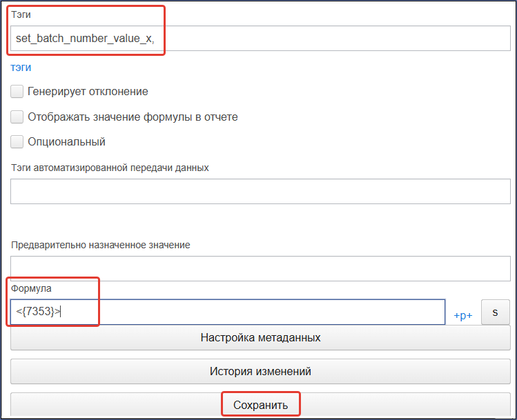
Task: Place cursor in Формула field with <{7353}>
Action: 228,312
